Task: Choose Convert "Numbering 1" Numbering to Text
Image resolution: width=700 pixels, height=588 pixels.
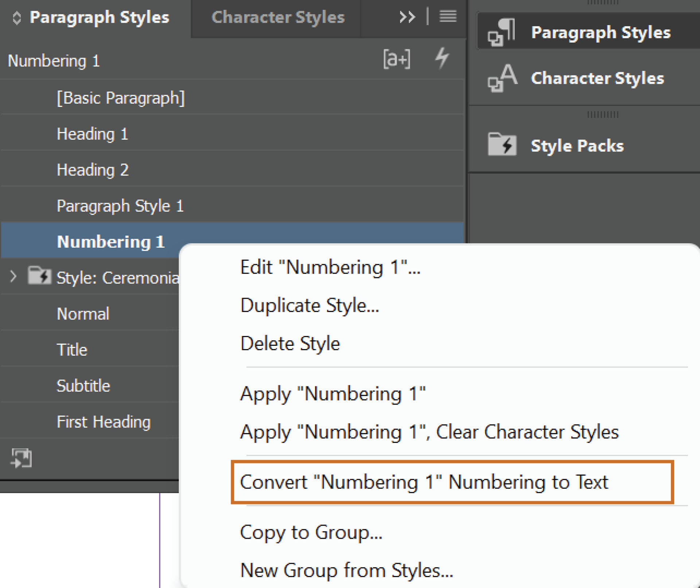Action: (x=424, y=481)
